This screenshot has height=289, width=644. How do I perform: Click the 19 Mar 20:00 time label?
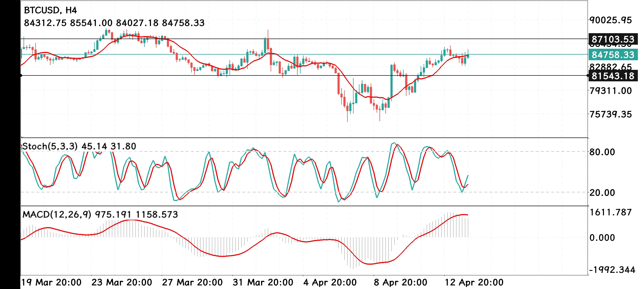[x=51, y=282]
